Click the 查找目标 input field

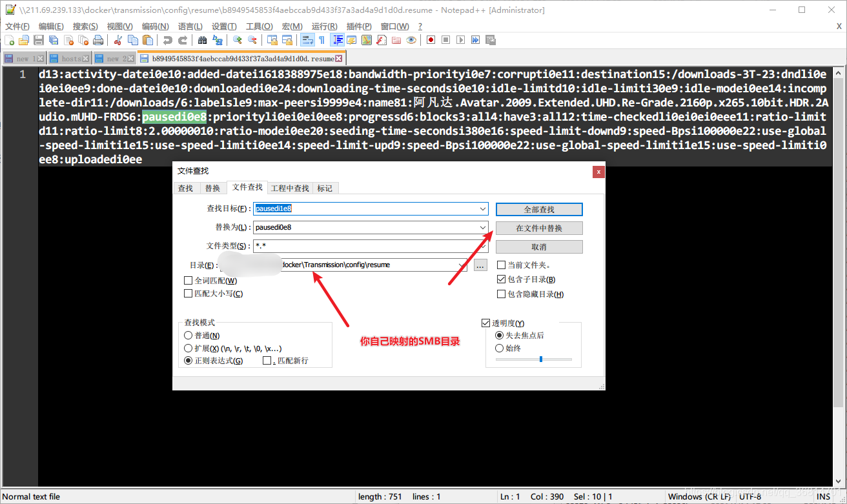click(371, 208)
